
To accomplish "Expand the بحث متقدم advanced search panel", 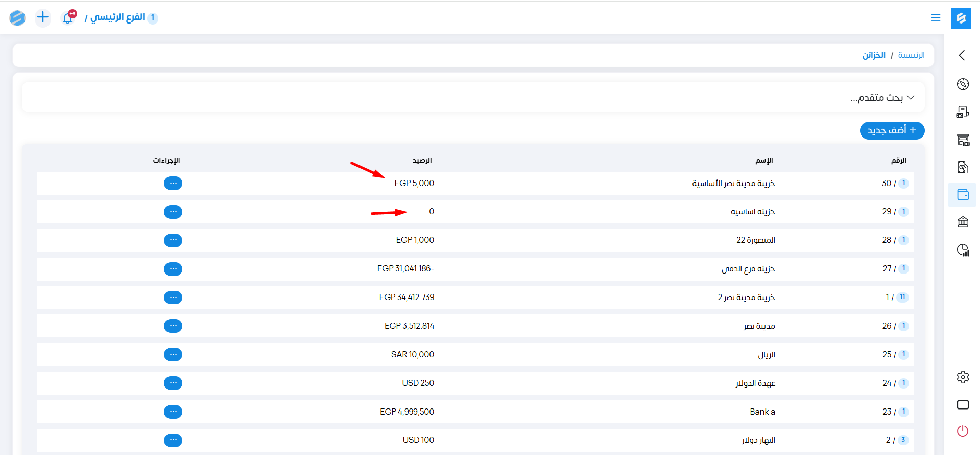I will [x=882, y=98].
